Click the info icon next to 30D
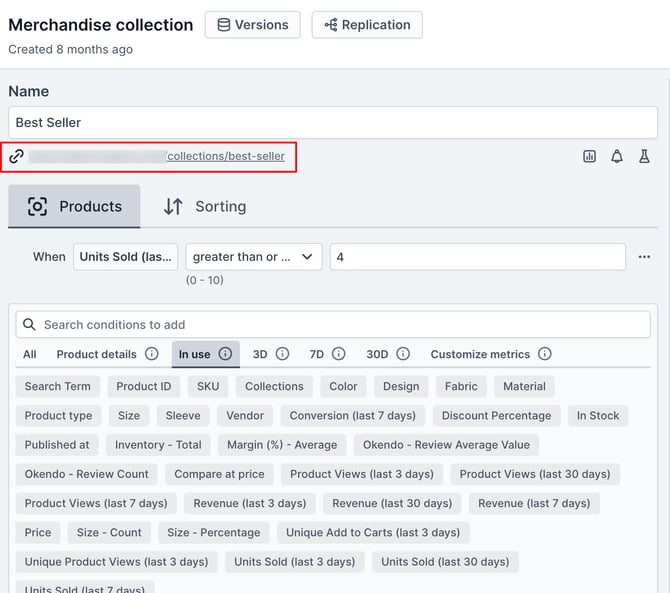 [403, 354]
